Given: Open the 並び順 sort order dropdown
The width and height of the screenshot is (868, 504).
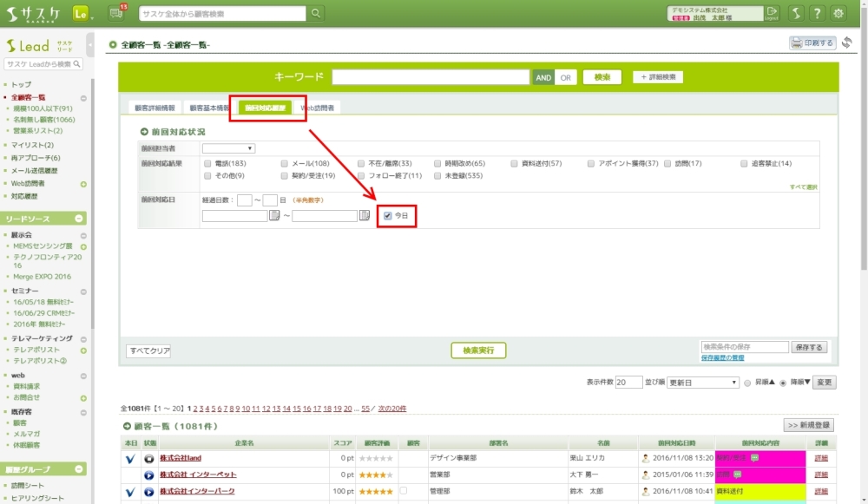Looking at the screenshot, I should [703, 383].
